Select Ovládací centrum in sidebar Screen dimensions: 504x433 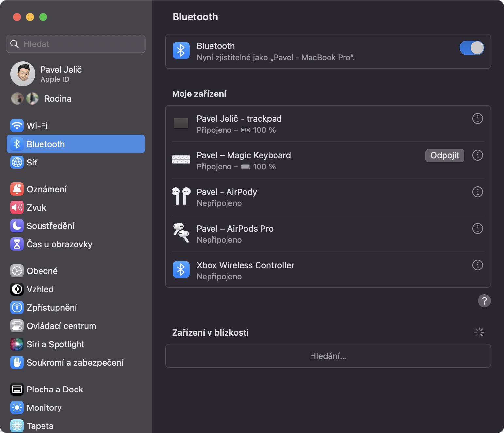point(61,326)
